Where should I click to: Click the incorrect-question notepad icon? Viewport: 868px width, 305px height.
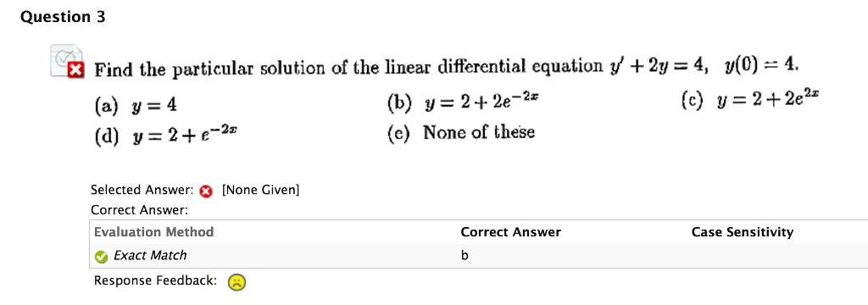(x=67, y=61)
